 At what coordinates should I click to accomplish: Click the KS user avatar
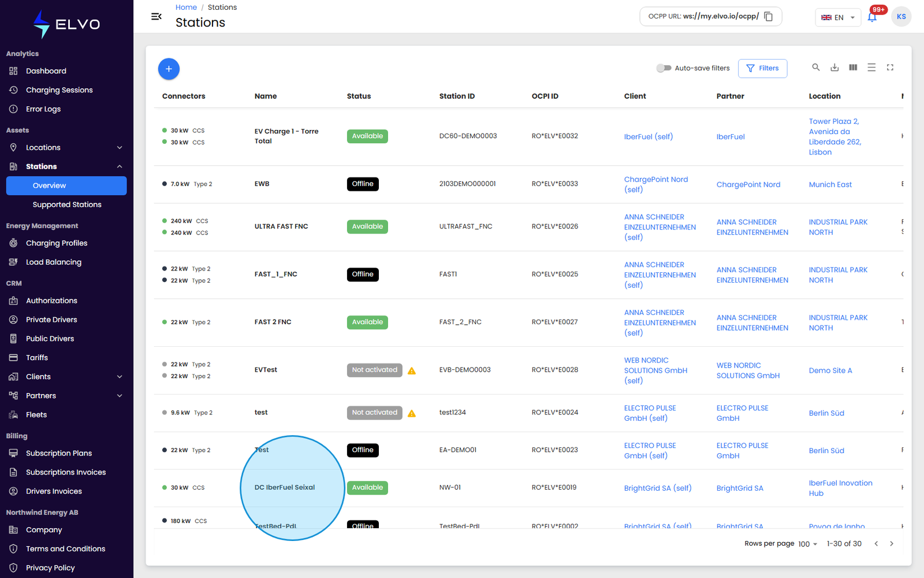[x=901, y=17]
